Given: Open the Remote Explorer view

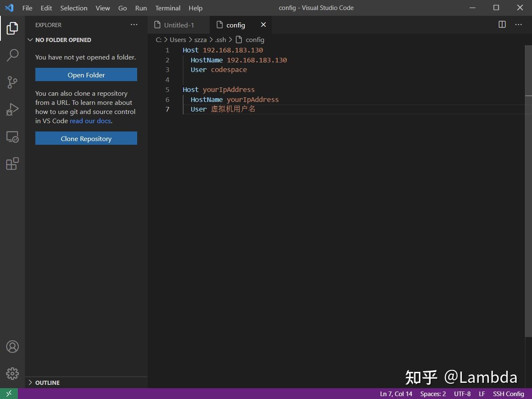Looking at the screenshot, I should 12,136.
